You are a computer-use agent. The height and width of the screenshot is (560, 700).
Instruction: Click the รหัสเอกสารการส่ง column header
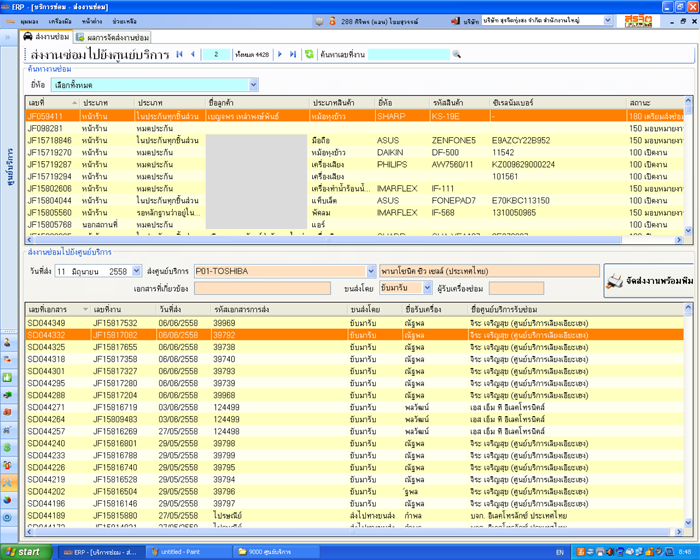279,309
